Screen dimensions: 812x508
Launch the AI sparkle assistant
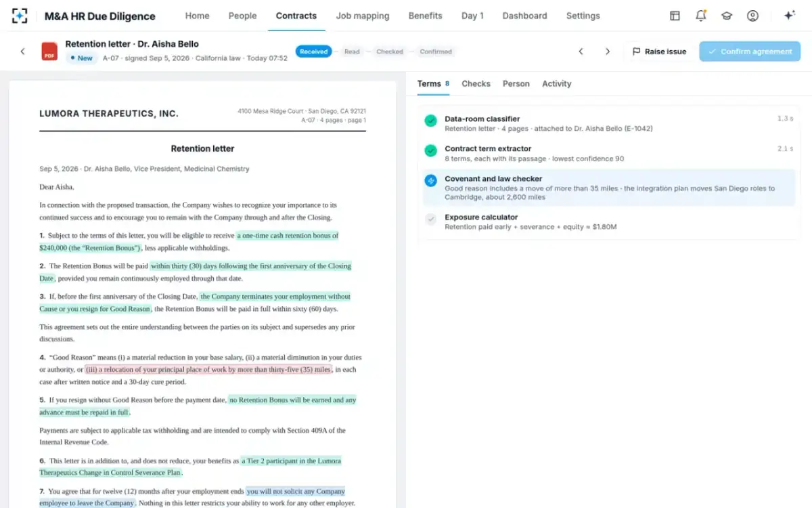pyautogui.click(x=789, y=16)
